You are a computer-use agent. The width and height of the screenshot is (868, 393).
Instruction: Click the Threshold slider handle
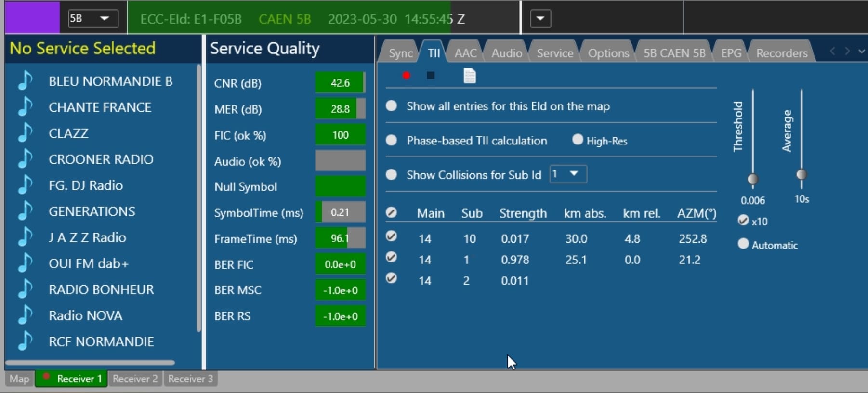pos(752,179)
